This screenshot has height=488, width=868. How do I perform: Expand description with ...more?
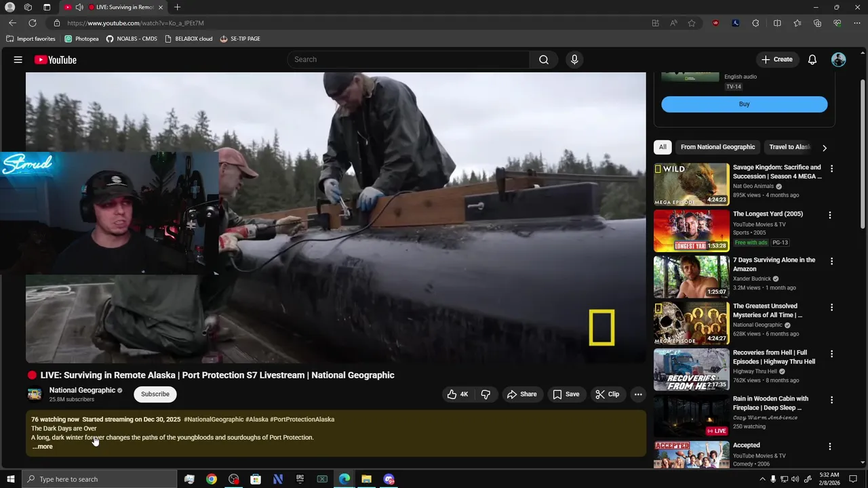[42, 447]
